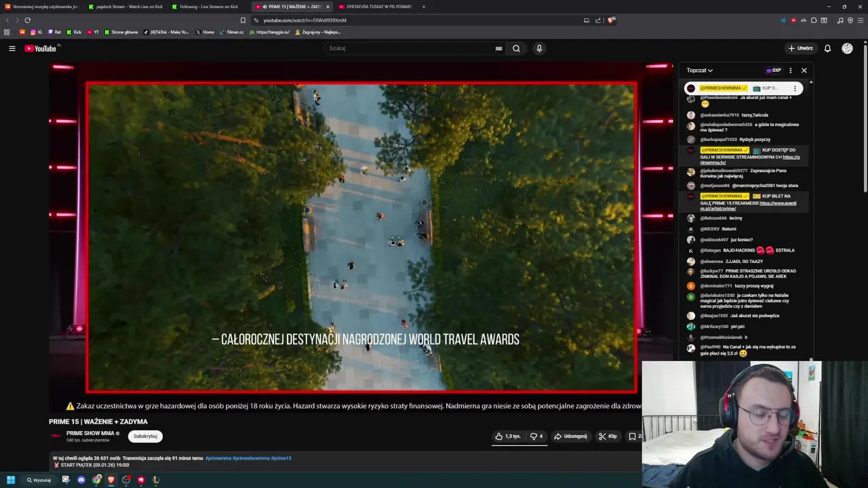Click the 0XP badge in chat header

tap(774, 70)
